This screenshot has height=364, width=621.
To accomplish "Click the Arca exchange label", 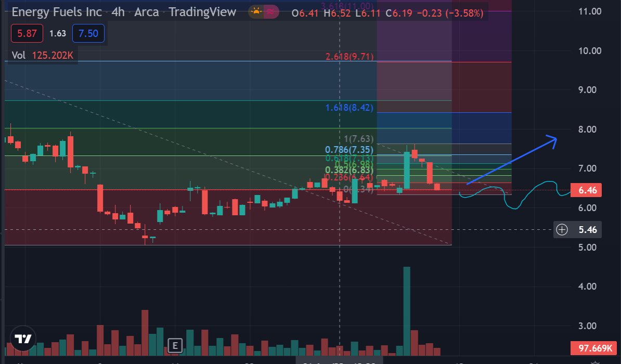I will pyautogui.click(x=147, y=12).
